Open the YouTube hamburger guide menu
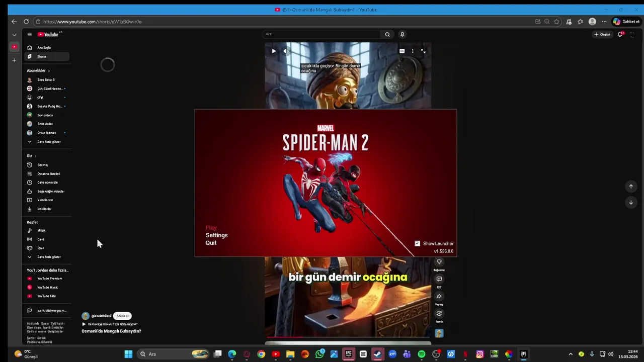 (x=29, y=34)
